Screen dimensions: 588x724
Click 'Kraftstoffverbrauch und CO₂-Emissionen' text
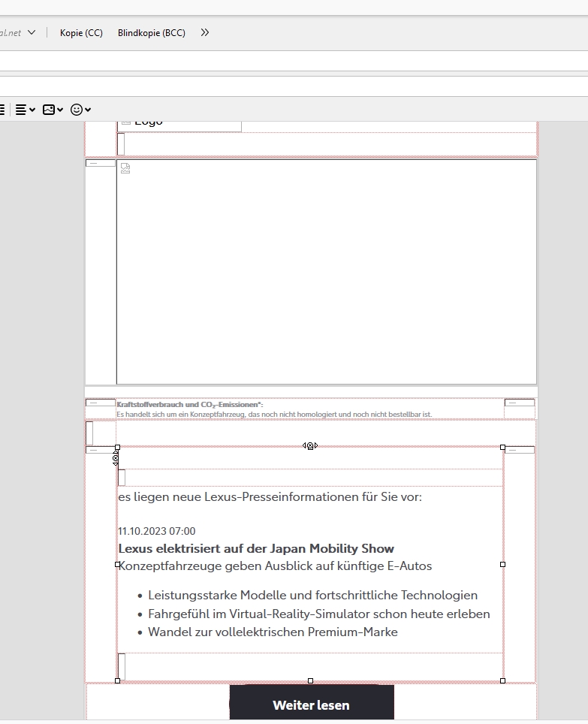tap(190, 405)
